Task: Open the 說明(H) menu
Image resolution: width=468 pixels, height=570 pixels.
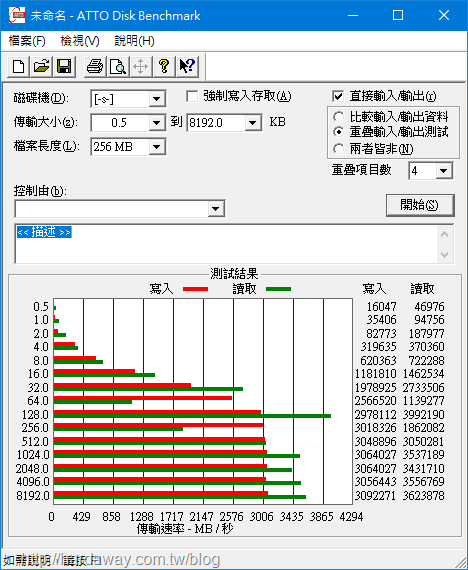Action: pyautogui.click(x=134, y=41)
